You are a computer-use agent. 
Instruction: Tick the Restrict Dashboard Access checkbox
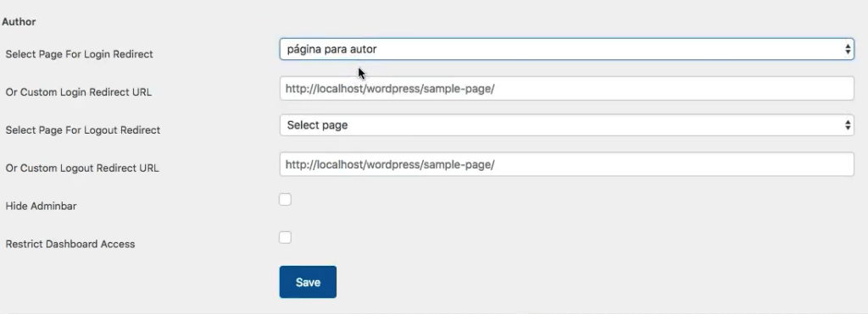pyautogui.click(x=285, y=237)
